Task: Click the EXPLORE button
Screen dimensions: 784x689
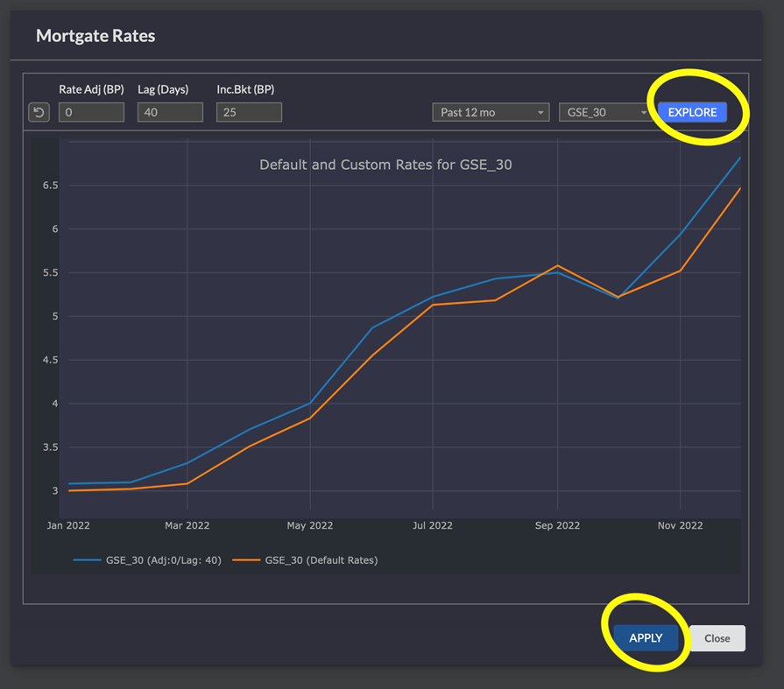Action: coord(692,112)
